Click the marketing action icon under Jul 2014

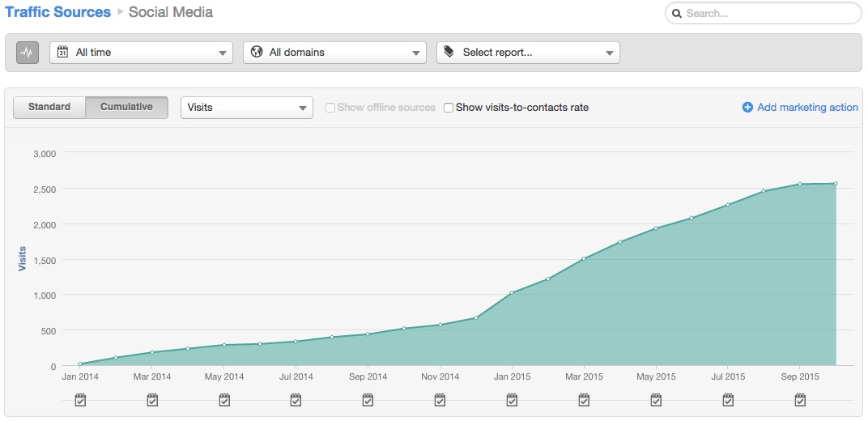296,400
